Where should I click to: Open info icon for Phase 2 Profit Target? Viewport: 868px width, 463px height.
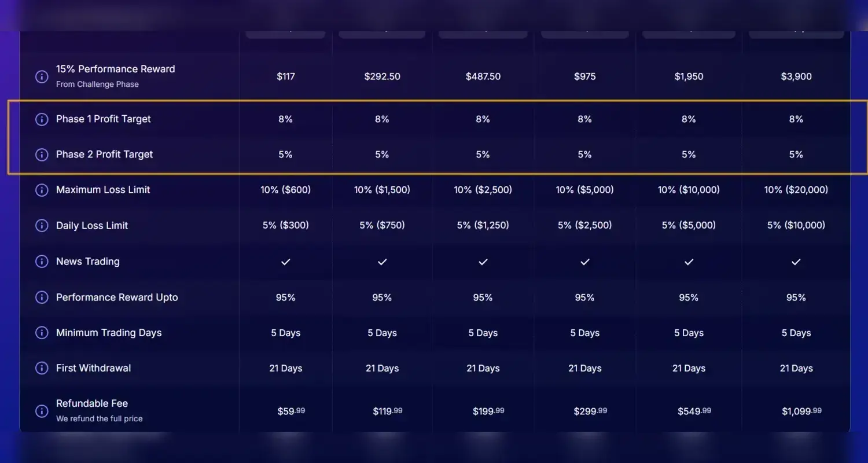42,155
